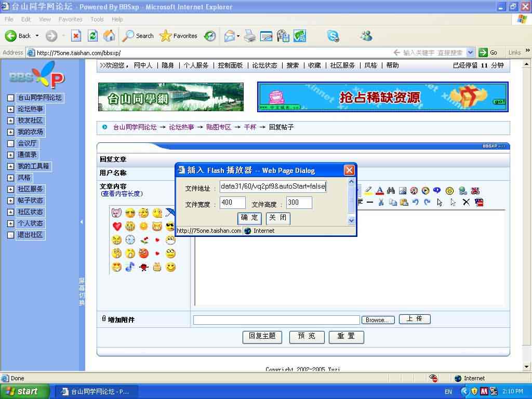Click the box beside 台山同学网论坛 in sidebar

point(10,98)
